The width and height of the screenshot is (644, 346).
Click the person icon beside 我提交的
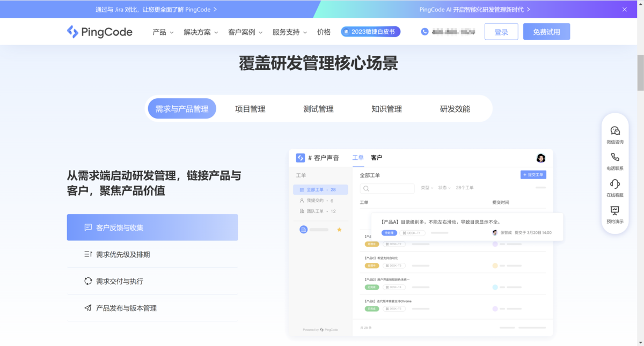pos(302,201)
